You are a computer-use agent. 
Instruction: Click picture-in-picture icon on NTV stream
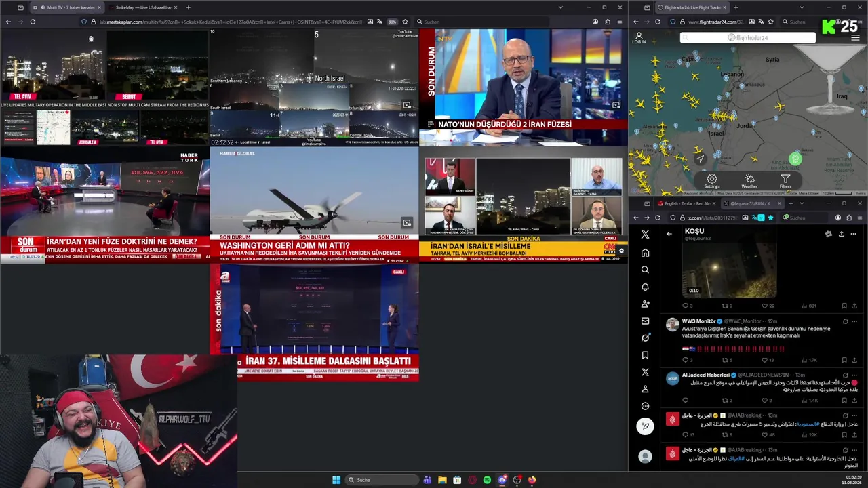(x=616, y=105)
